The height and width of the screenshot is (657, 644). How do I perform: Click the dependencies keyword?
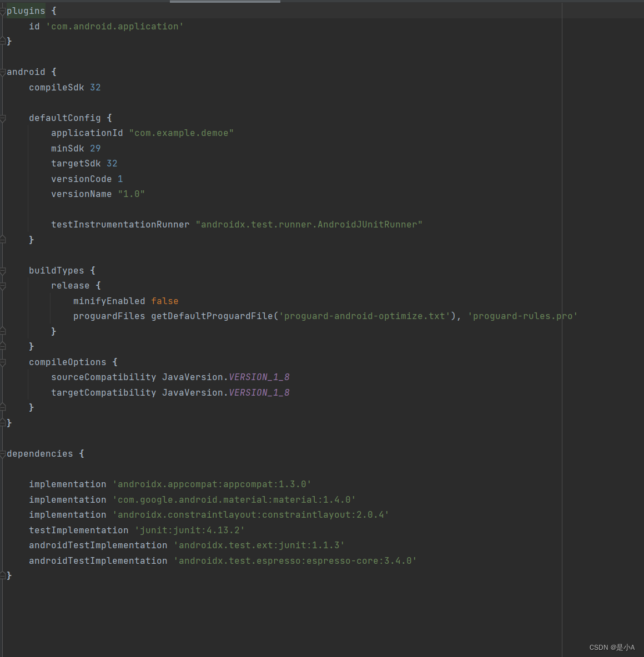click(x=40, y=454)
